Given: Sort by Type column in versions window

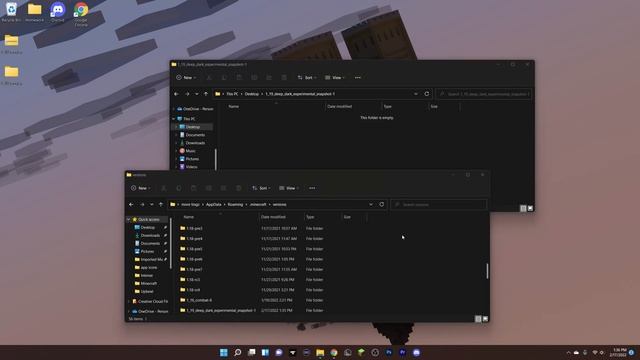Looking at the screenshot, I should click(310, 217).
